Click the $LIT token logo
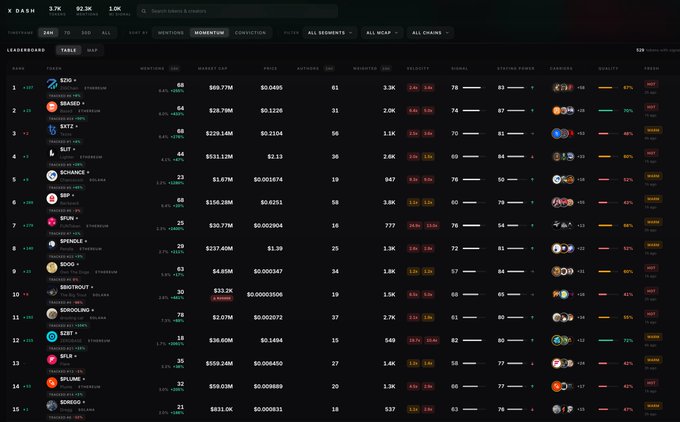Screen dimensions: 680x422 [52, 153]
